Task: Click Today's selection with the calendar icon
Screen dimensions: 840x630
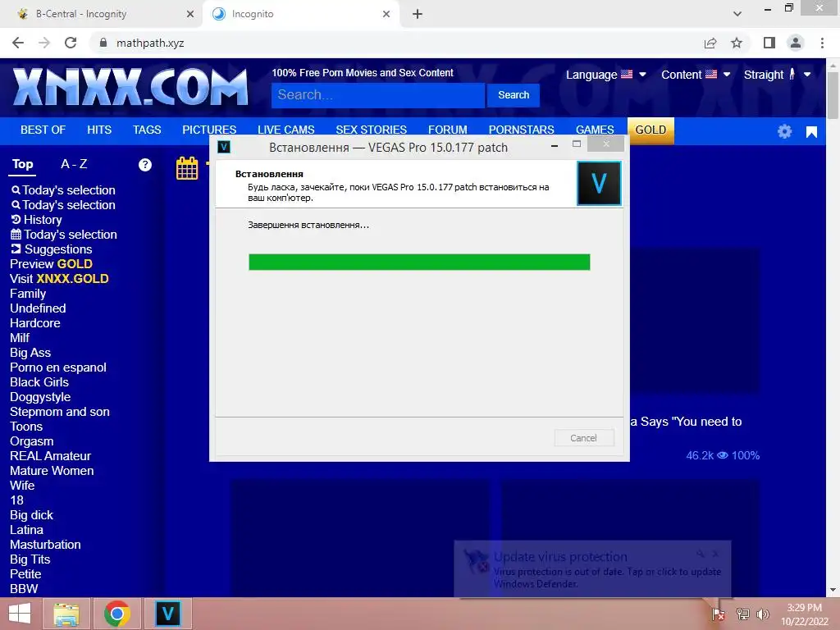Action: pyautogui.click(x=64, y=235)
